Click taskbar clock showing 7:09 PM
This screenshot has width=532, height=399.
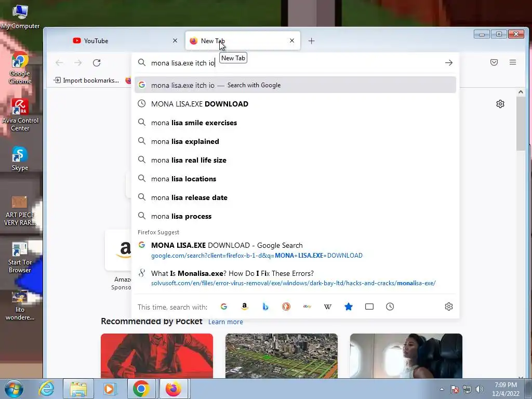506,389
